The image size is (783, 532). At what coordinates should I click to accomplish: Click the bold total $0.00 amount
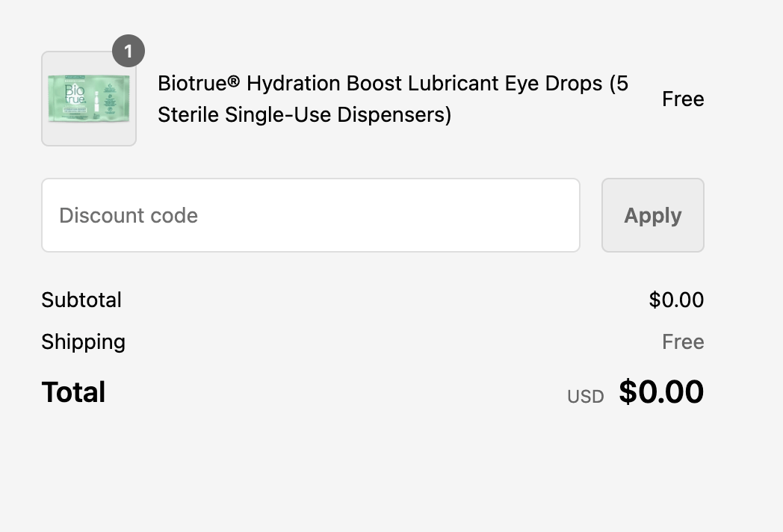[x=662, y=392]
